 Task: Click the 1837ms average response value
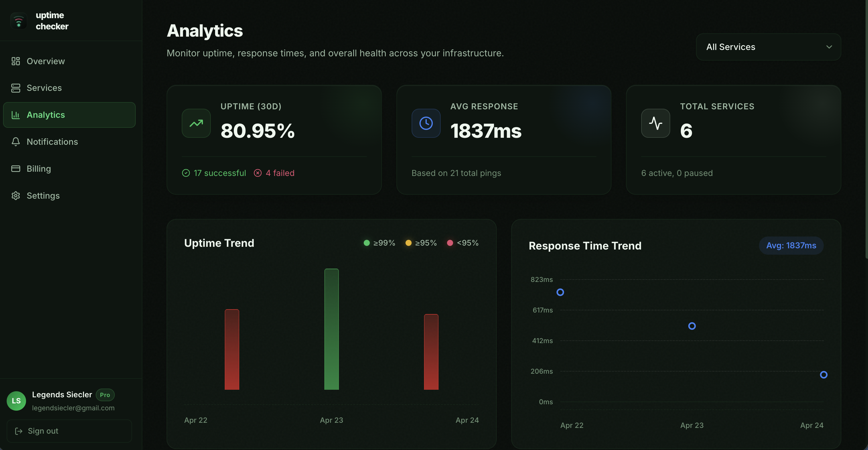tap(486, 131)
